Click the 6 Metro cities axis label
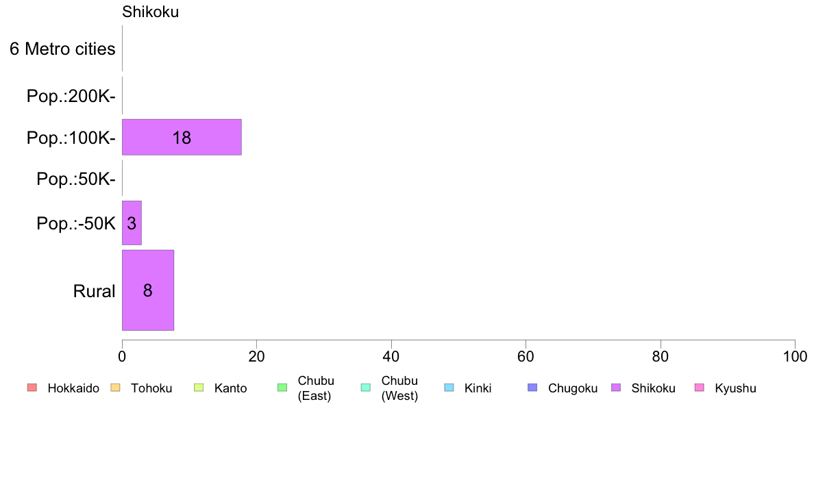 point(62,49)
